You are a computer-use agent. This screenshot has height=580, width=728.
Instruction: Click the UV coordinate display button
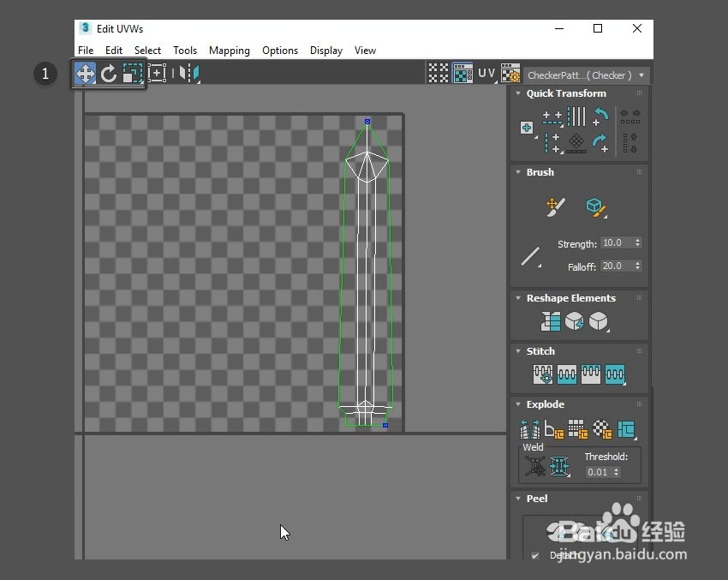click(486, 74)
